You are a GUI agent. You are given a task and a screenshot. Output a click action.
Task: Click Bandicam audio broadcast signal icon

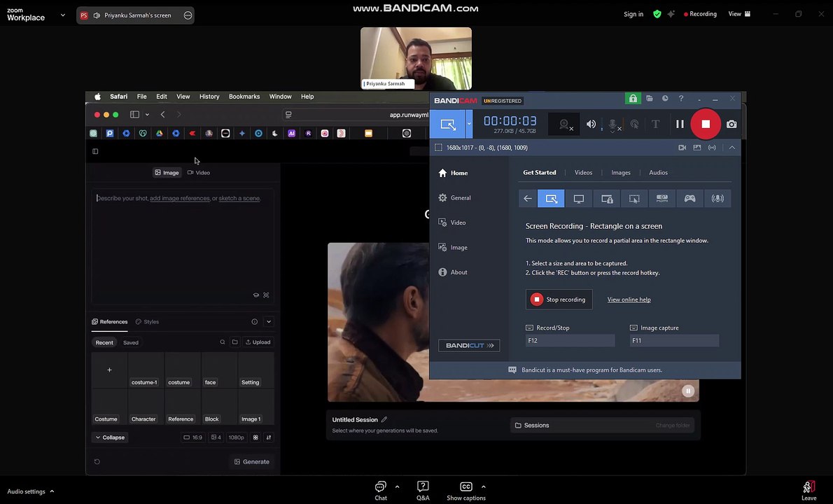click(x=712, y=148)
